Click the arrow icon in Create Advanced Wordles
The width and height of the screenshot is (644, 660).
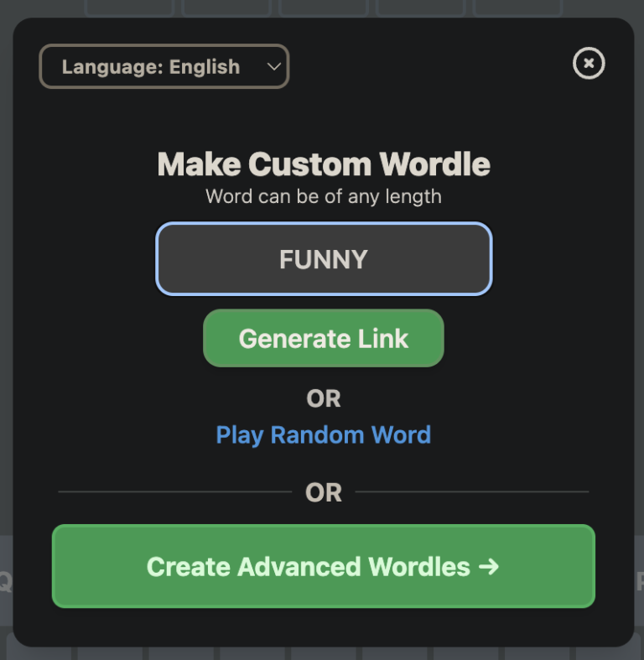(489, 567)
